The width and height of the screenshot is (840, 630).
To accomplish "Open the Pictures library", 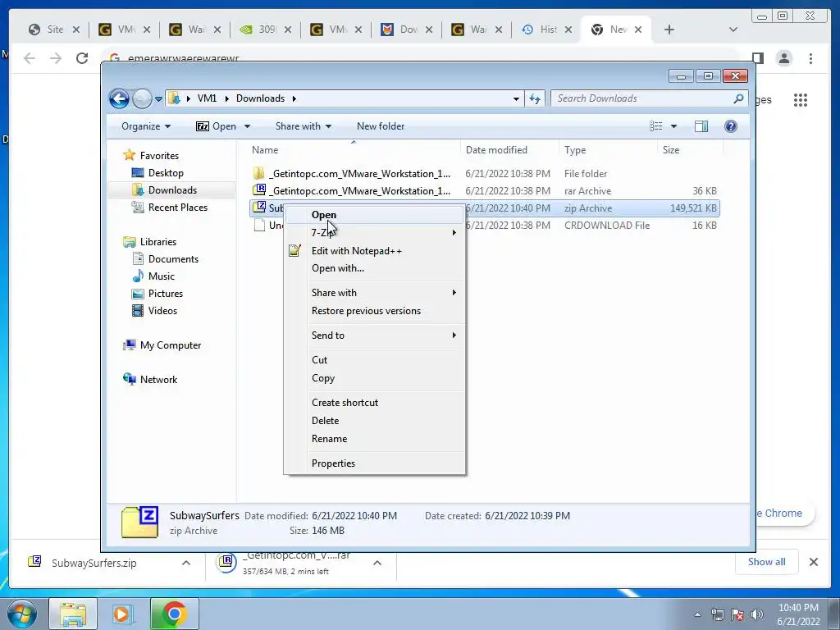I will coord(165,294).
